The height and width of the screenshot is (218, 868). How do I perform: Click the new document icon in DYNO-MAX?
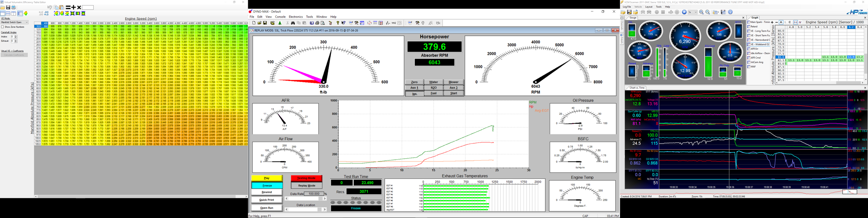[254, 23]
